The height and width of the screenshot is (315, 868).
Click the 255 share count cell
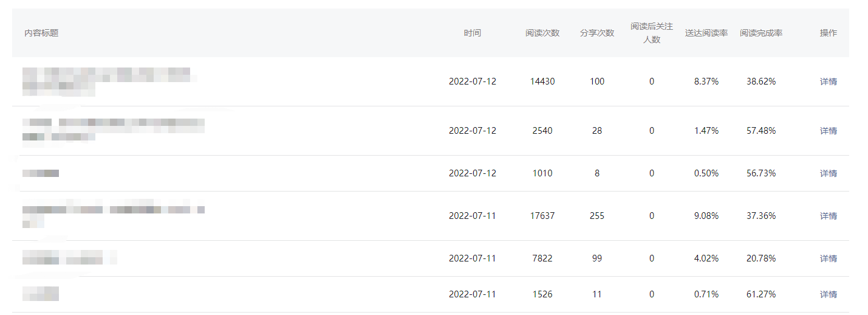tap(597, 216)
